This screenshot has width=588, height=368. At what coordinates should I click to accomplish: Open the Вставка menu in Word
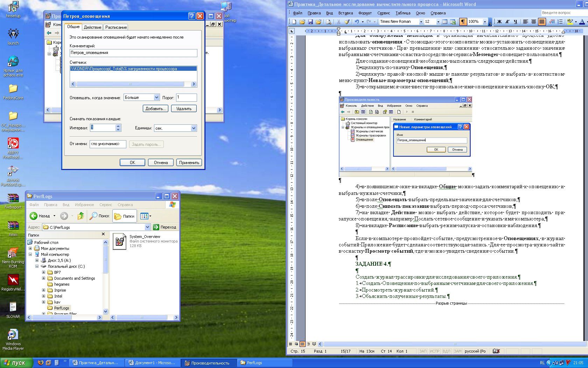click(345, 13)
